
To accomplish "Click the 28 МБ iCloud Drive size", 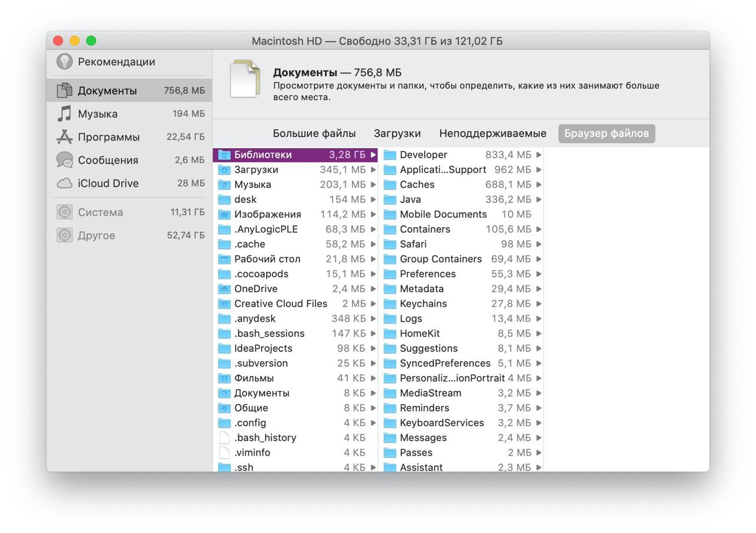I will (x=191, y=183).
